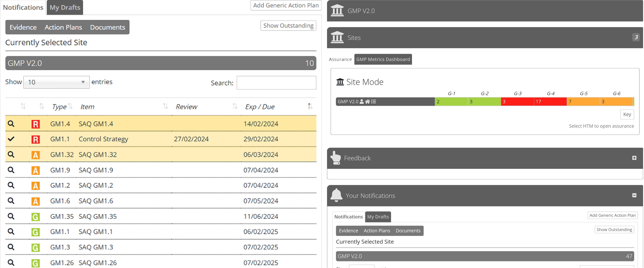Click amber A badge for SAQ GM1.32
This screenshot has width=644, height=268.
(35, 155)
